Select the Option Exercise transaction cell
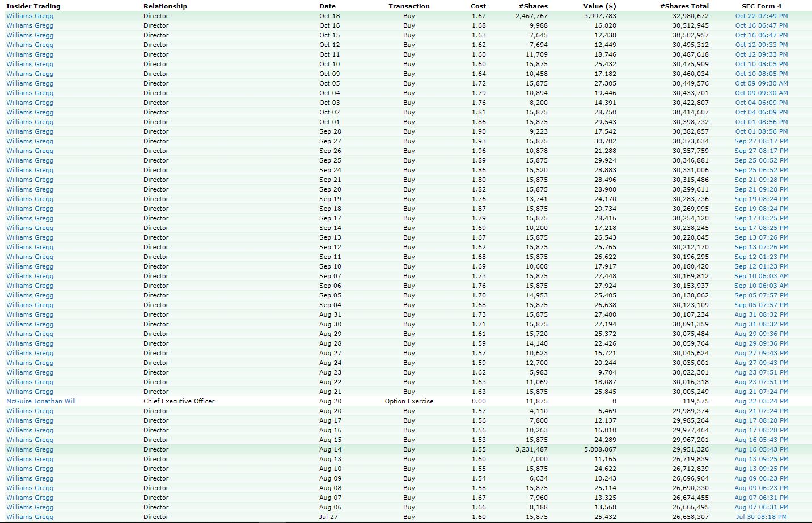Screen dimensions: 812x523 (x=409, y=401)
